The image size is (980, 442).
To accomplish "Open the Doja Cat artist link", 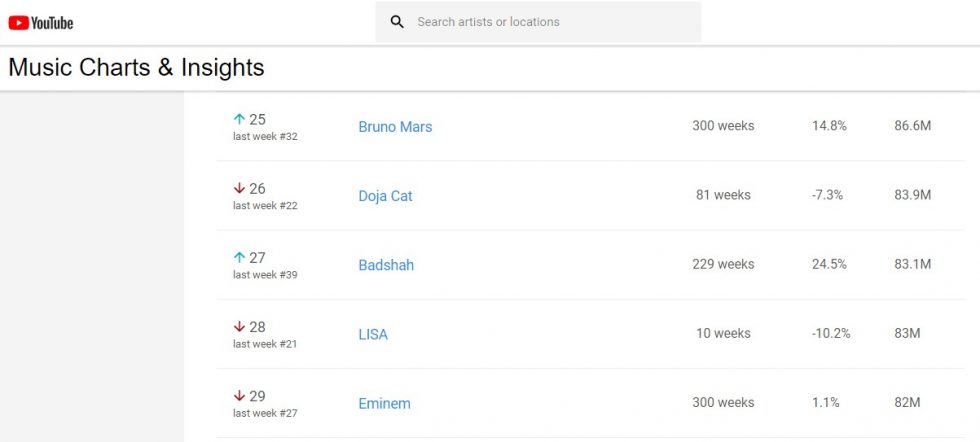I will click(x=385, y=196).
